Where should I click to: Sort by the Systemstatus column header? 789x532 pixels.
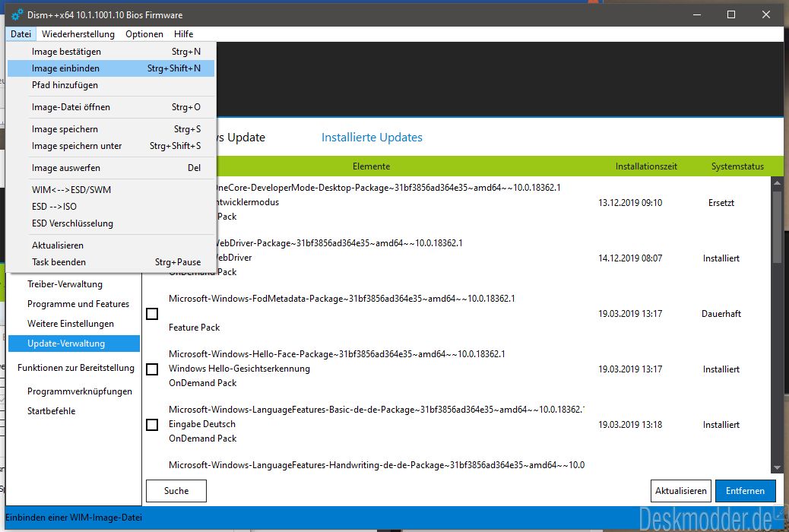737,166
